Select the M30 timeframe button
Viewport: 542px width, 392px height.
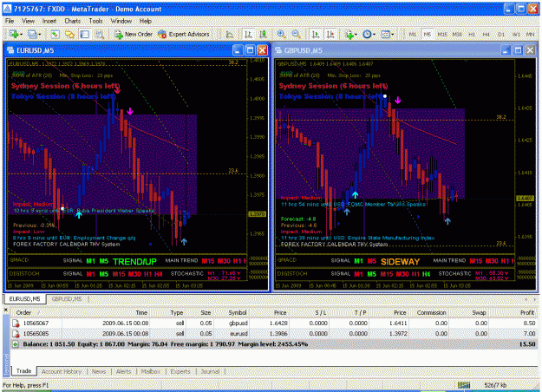click(457, 35)
